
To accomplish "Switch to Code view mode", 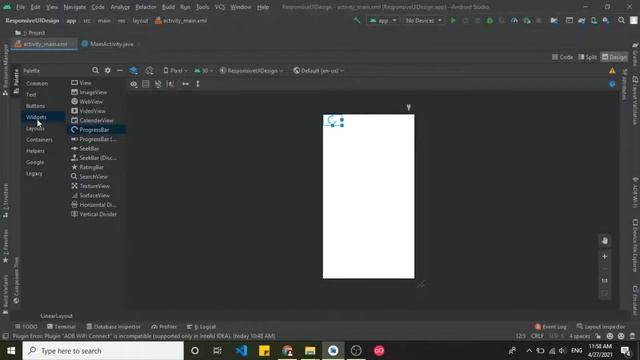I will point(562,57).
